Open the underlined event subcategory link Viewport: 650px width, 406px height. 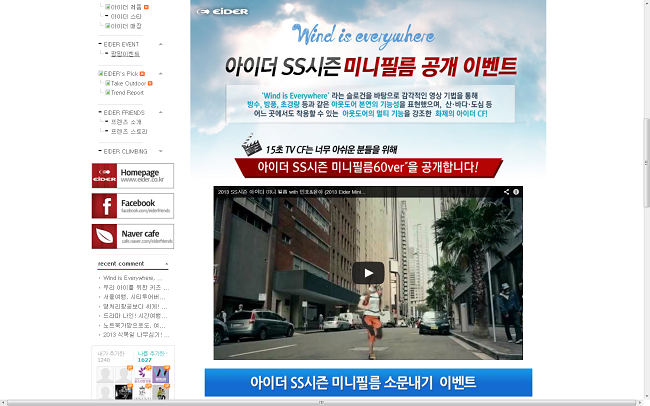click(x=125, y=54)
